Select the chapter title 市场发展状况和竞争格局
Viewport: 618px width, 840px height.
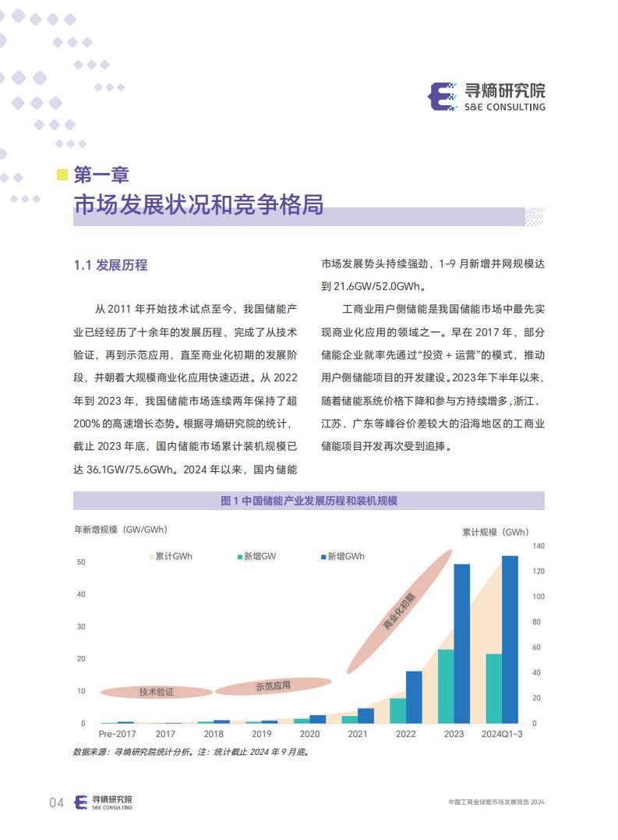tap(199, 204)
